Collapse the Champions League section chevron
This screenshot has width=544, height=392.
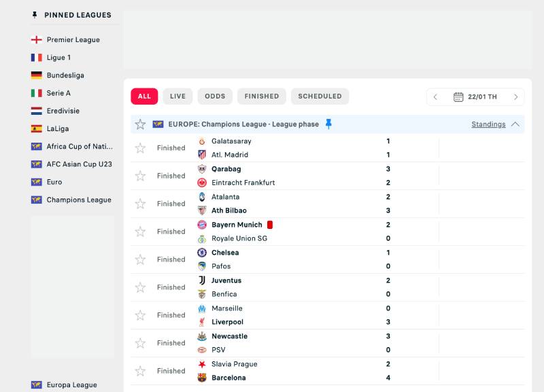click(515, 124)
